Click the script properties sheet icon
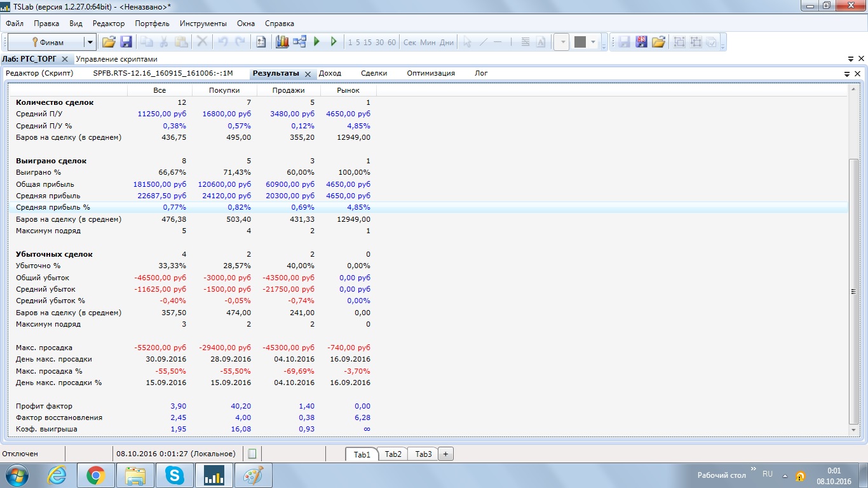This screenshot has height=488, width=868. 261,42
